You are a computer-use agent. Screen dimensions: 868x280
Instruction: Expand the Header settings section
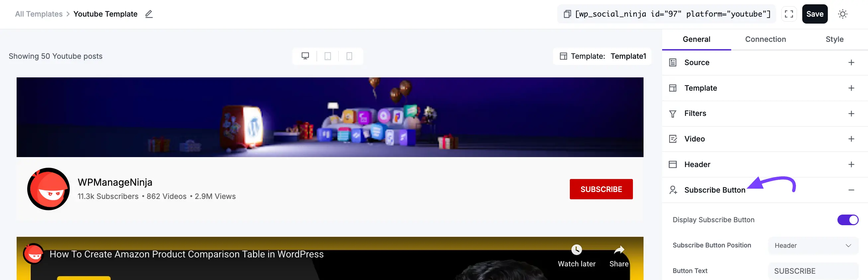851,164
